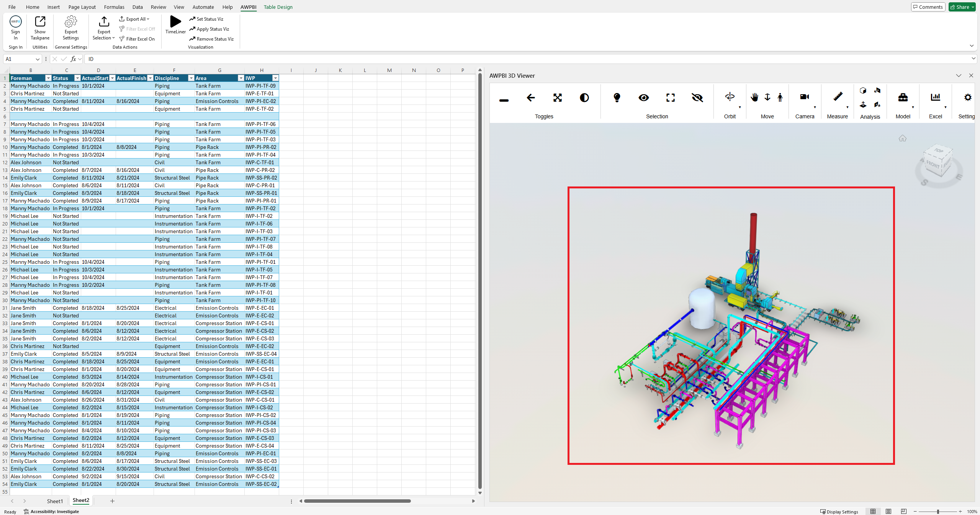Open the Status column filter dropdown
Image resolution: width=980 pixels, height=515 pixels.
[77, 78]
